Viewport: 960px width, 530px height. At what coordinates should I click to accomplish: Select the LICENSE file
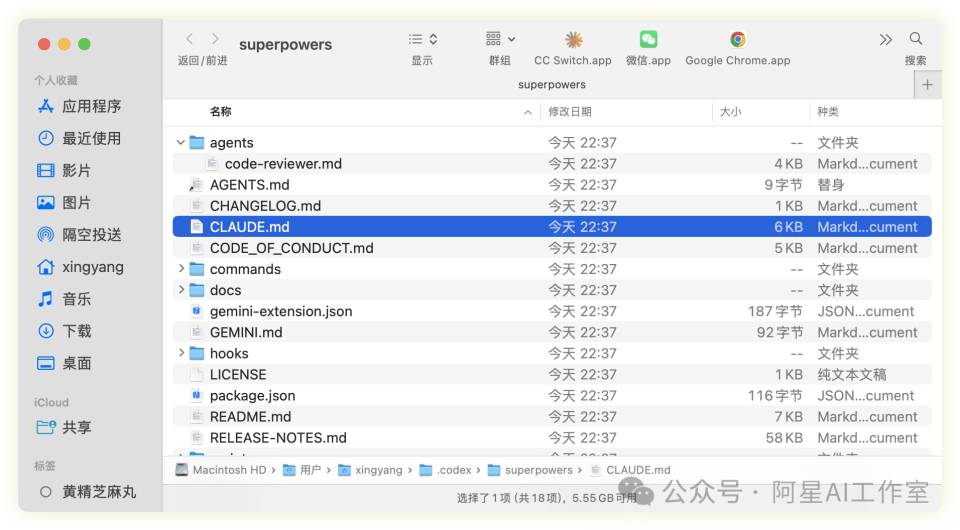pos(552,375)
